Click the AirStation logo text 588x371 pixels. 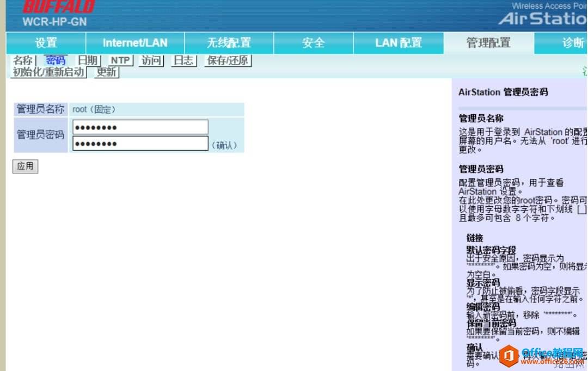[543, 18]
